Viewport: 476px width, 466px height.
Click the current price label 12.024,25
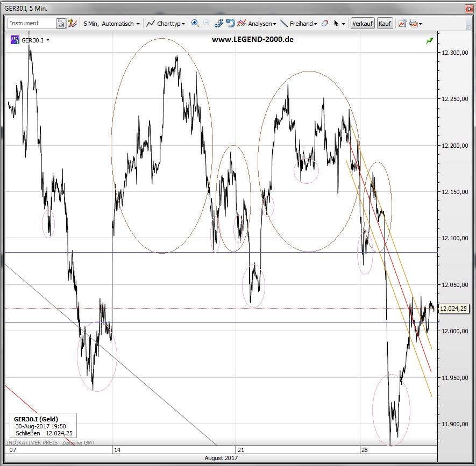[453, 309]
